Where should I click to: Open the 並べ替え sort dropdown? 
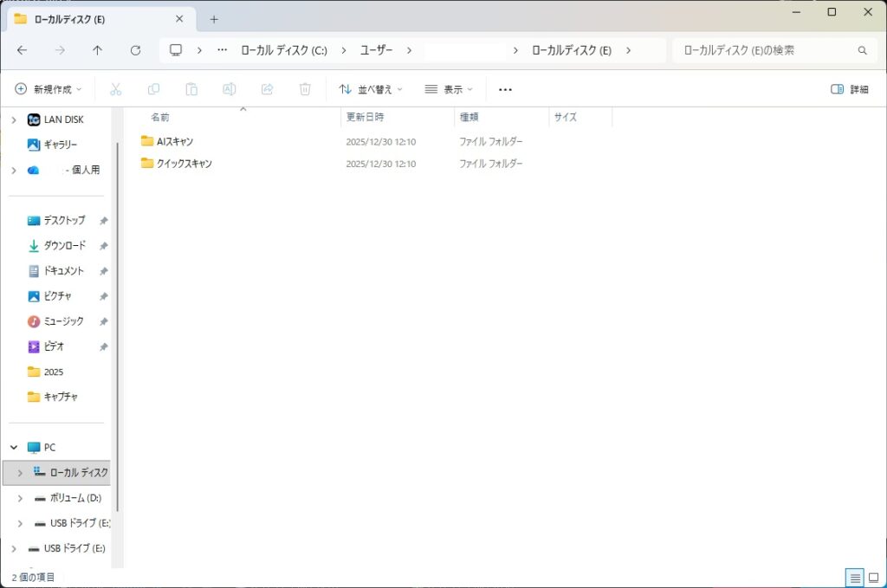(371, 89)
